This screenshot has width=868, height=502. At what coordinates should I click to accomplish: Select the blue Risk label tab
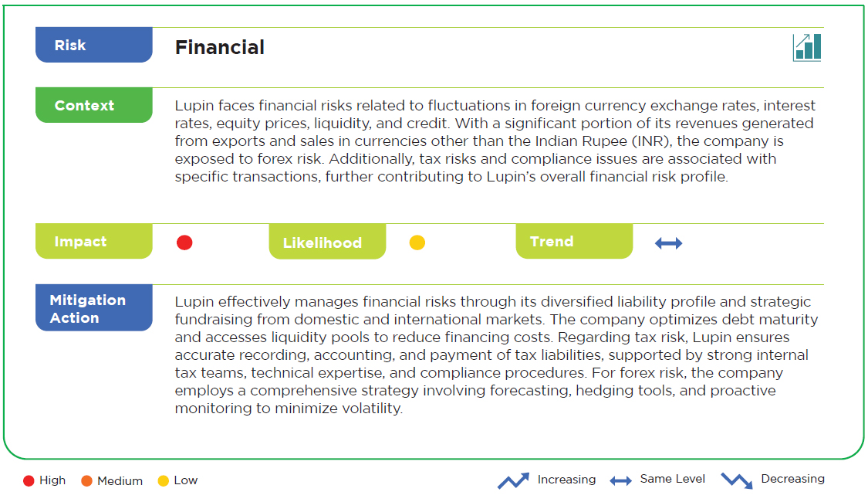(94, 45)
